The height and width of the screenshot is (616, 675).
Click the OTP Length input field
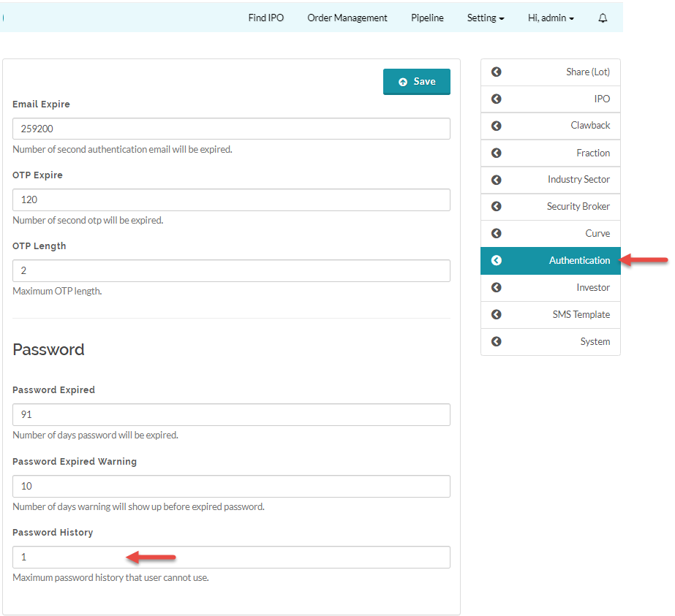point(231,270)
